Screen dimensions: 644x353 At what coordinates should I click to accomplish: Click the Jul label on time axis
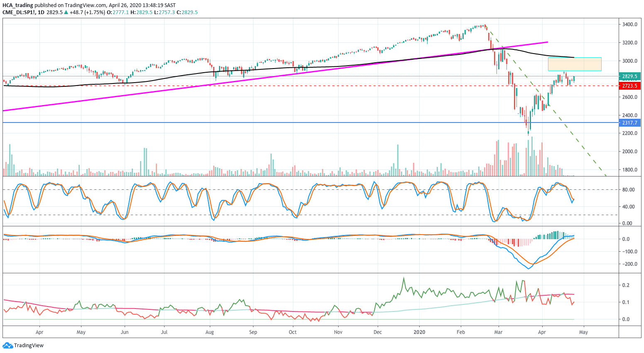pos(164,332)
